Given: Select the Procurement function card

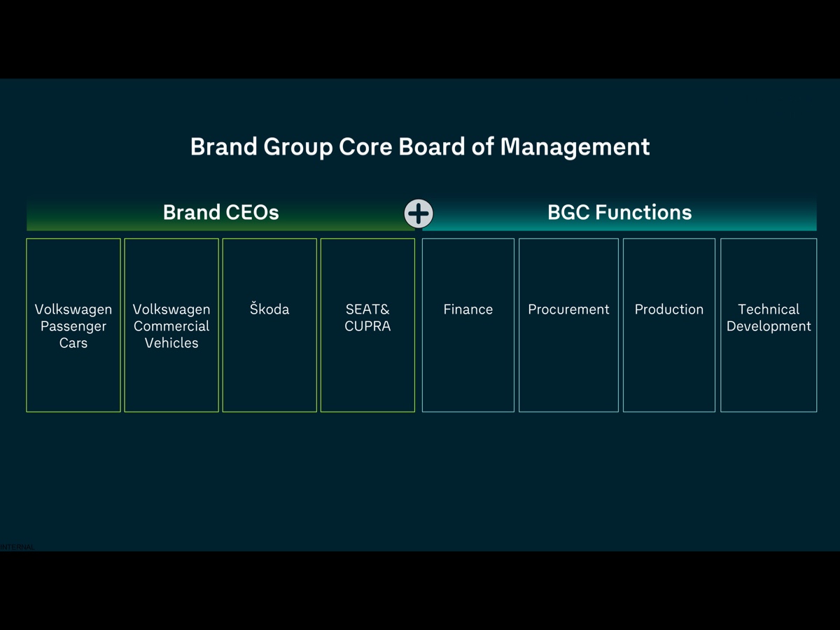Looking at the screenshot, I should coord(568,324).
